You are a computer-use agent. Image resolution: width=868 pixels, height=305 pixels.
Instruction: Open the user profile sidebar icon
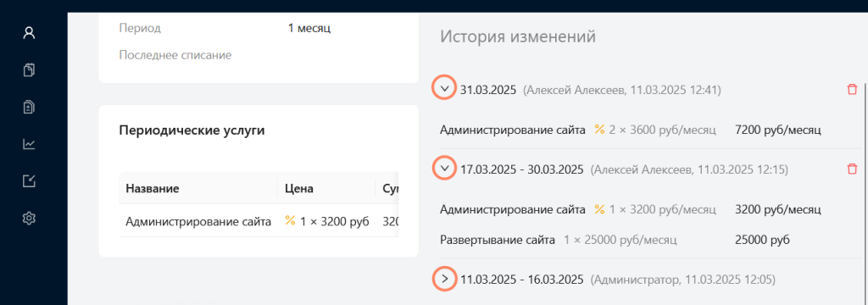(29, 33)
